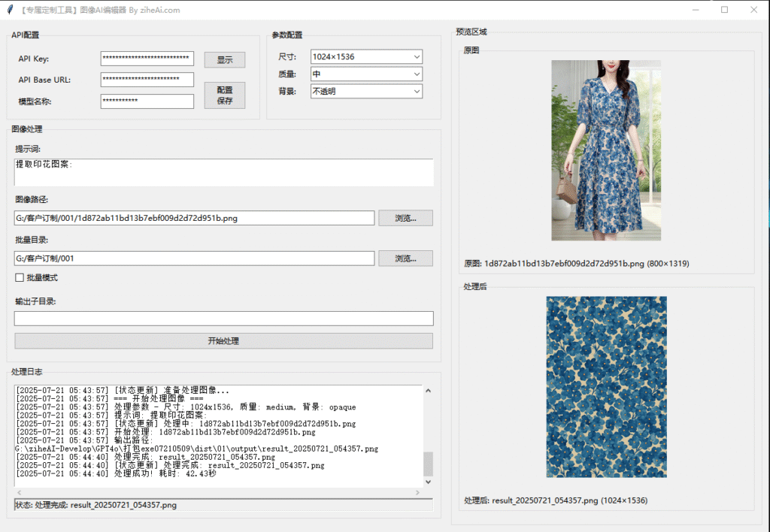770x532 pixels.
Task: Close the 图像AI编辑器 window
Action: [x=753, y=10]
